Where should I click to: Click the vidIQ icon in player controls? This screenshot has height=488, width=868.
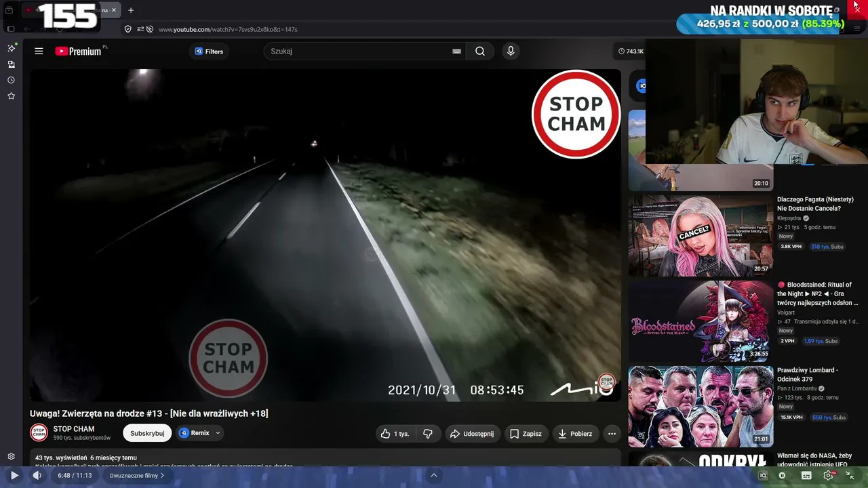click(x=763, y=476)
